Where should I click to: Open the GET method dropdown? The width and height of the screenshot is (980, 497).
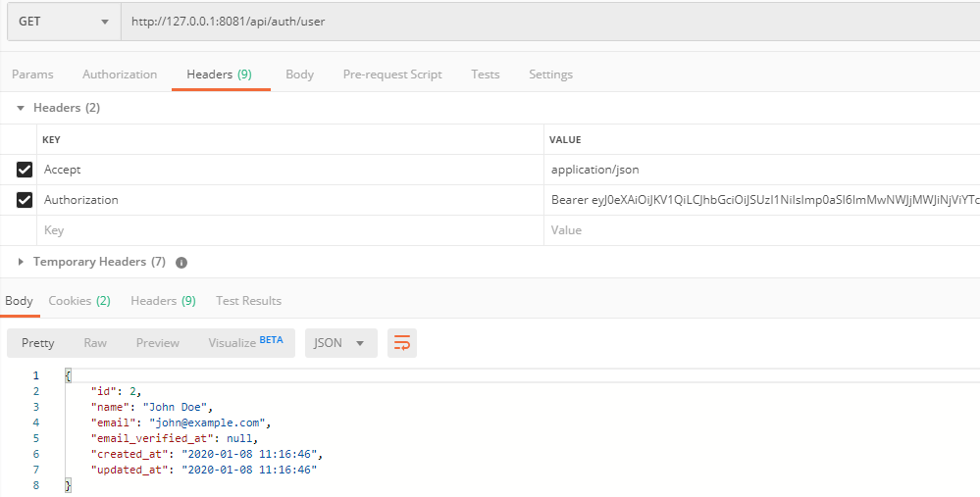(x=64, y=22)
